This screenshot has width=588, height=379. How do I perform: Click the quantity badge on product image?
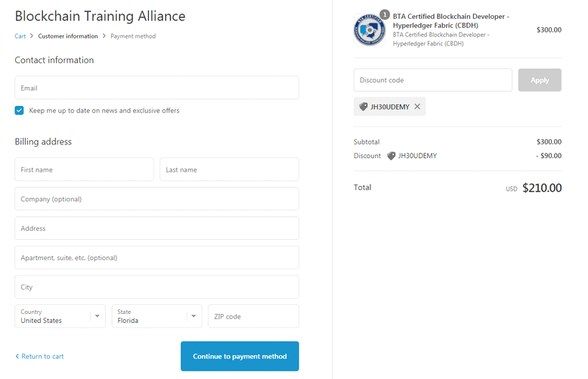[x=385, y=14]
